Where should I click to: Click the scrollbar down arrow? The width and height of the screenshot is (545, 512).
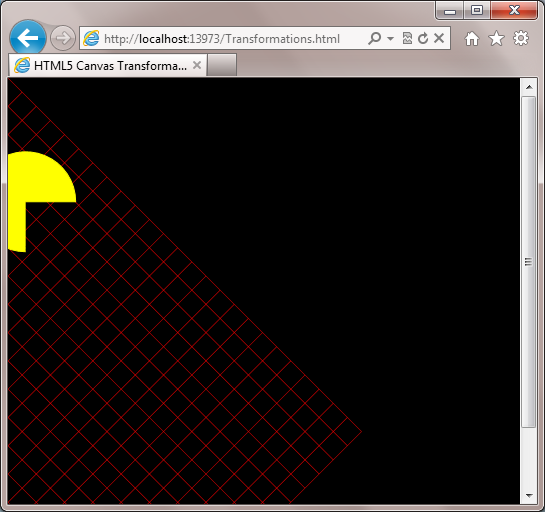(x=529, y=495)
